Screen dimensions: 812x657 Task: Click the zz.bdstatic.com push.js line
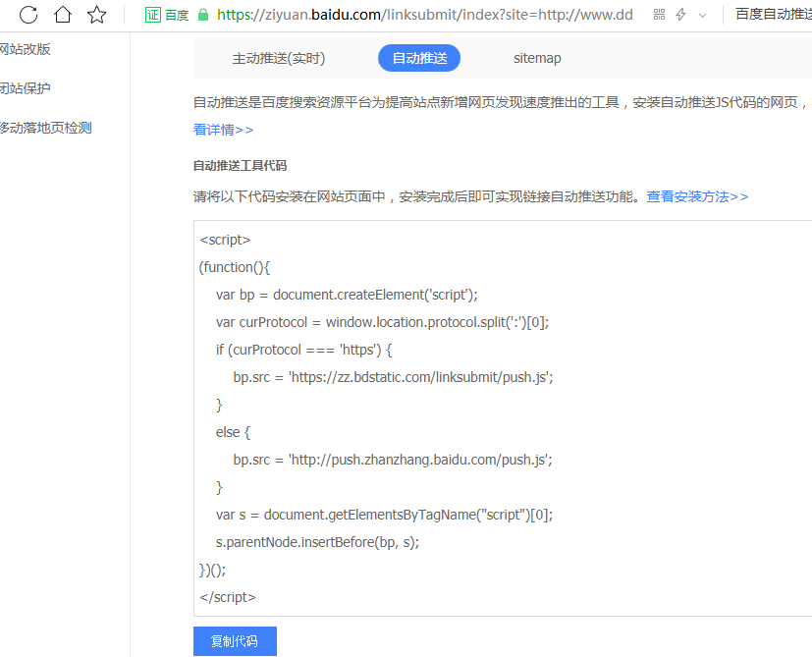click(393, 377)
